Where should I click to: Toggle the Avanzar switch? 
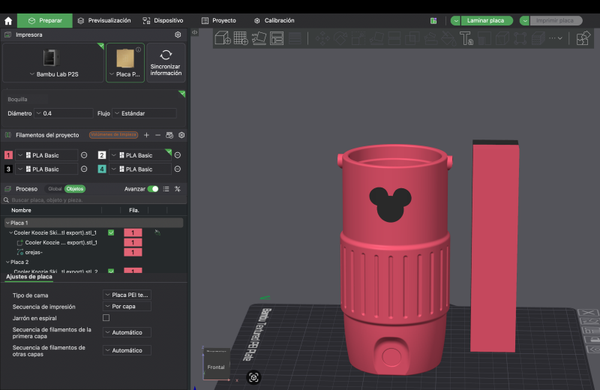point(153,189)
